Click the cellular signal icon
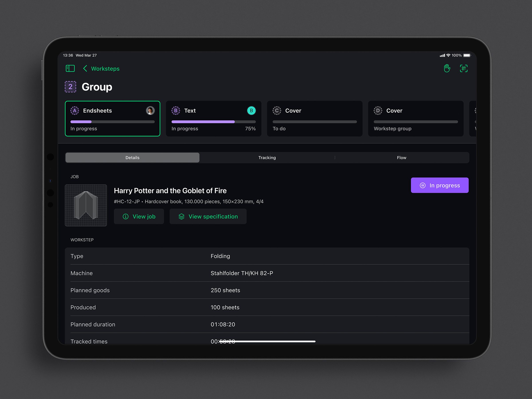This screenshot has width=532, height=399. [x=442, y=56]
